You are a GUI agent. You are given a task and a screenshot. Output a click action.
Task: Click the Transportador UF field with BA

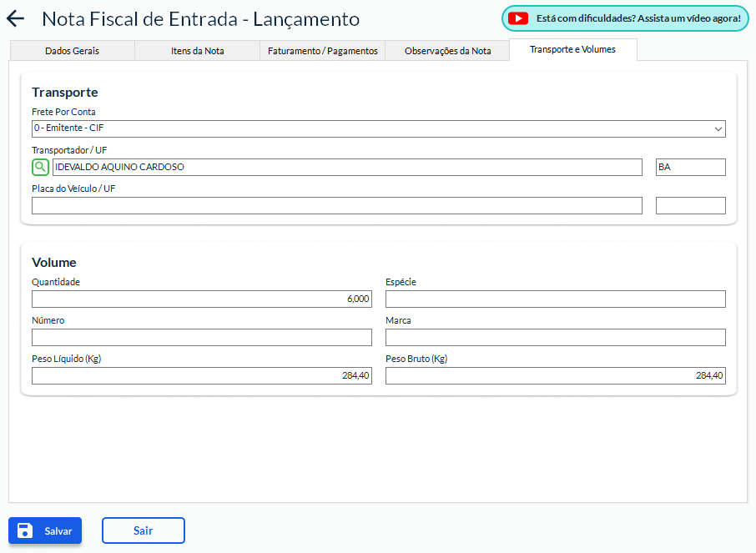[690, 167]
